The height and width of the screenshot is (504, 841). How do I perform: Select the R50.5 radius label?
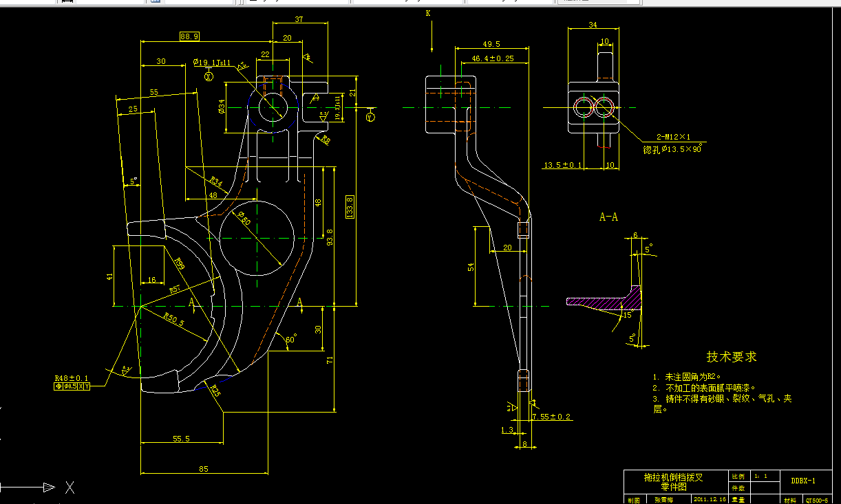(173, 320)
